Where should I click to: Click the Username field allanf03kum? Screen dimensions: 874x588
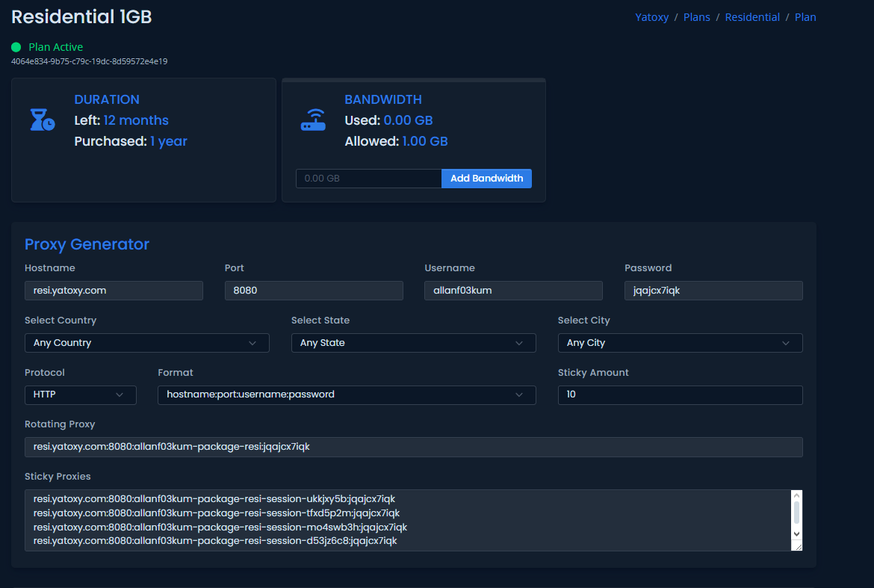(x=513, y=291)
